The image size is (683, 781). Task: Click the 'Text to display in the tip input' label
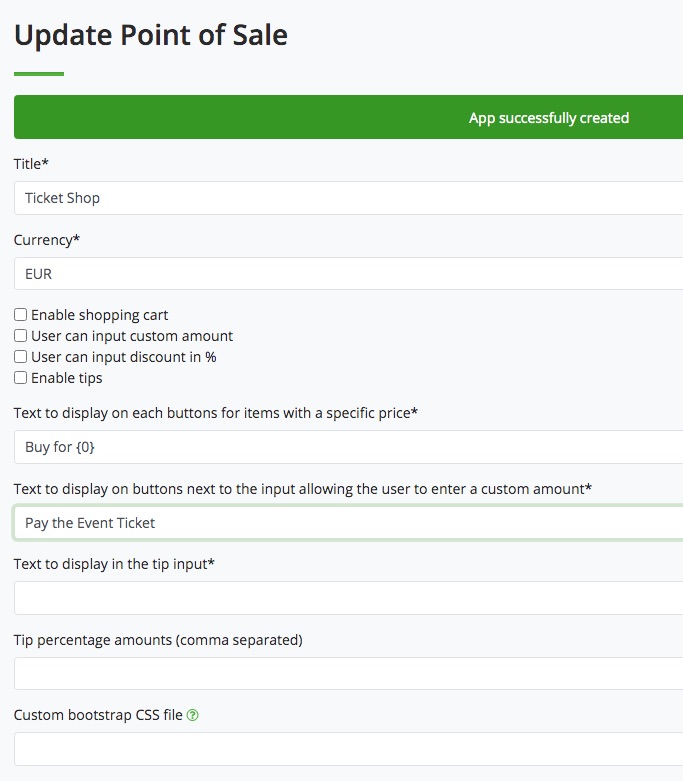pyautogui.click(x=114, y=564)
